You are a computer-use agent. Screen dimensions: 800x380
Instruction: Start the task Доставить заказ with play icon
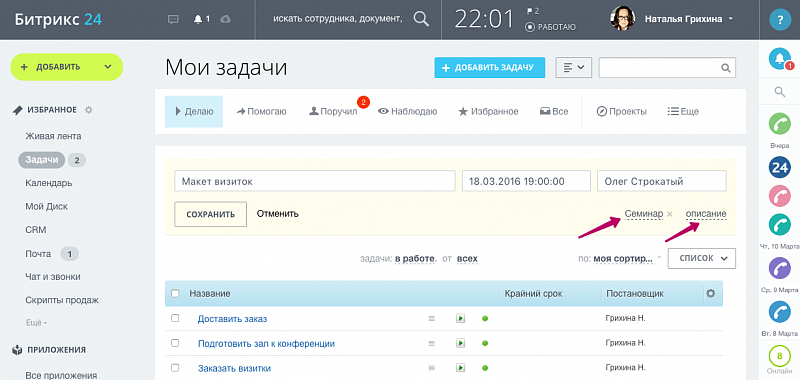click(460, 318)
